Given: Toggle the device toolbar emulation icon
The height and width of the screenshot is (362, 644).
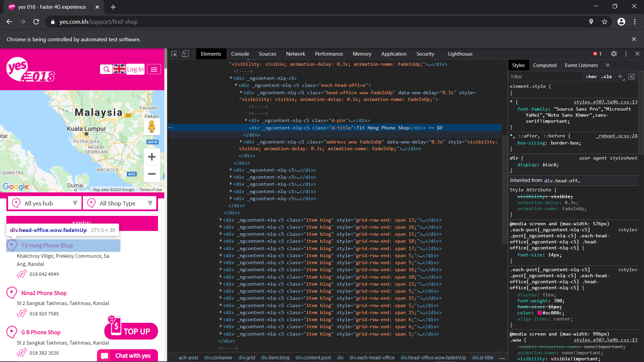Looking at the screenshot, I should (x=185, y=54).
